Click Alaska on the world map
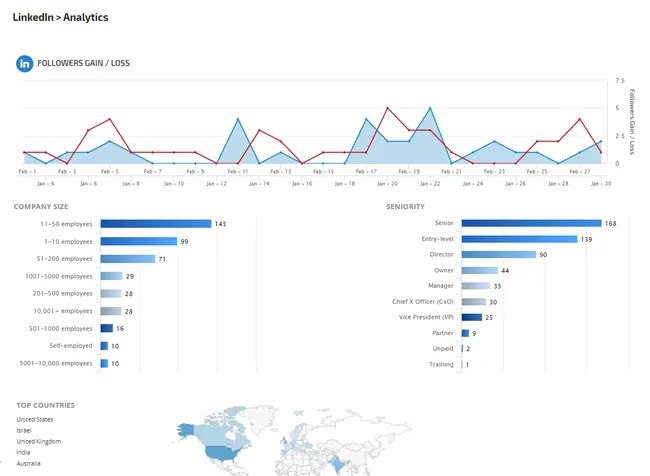Screen dimensions: 650x476 point(187,430)
